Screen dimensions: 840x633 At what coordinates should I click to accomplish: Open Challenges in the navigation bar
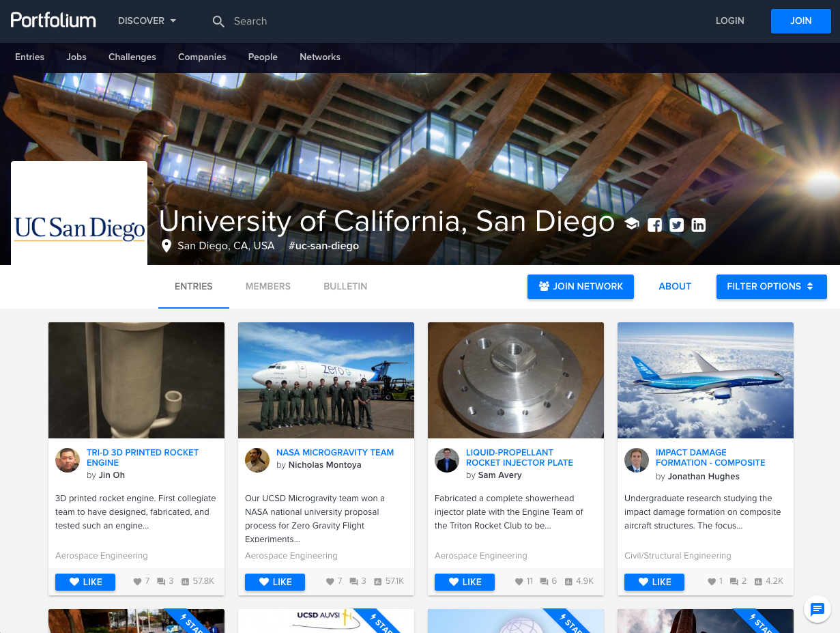coord(132,57)
